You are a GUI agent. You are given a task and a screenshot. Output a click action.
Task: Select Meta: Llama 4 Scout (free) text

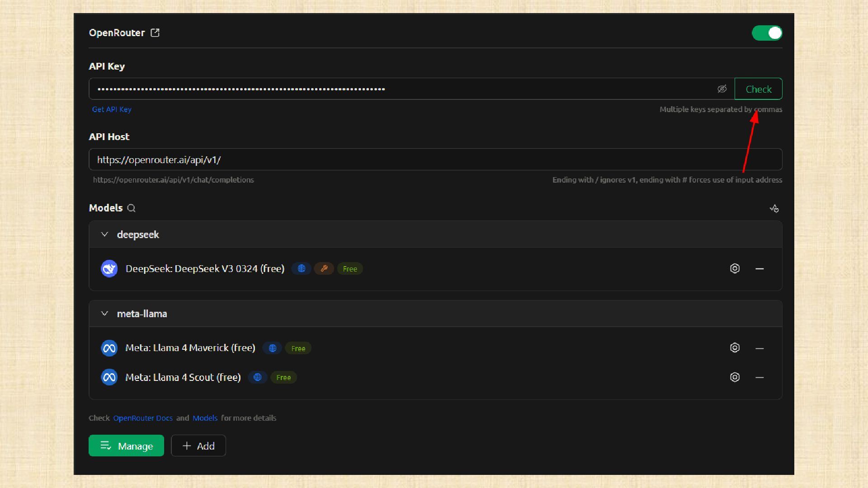point(183,377)
